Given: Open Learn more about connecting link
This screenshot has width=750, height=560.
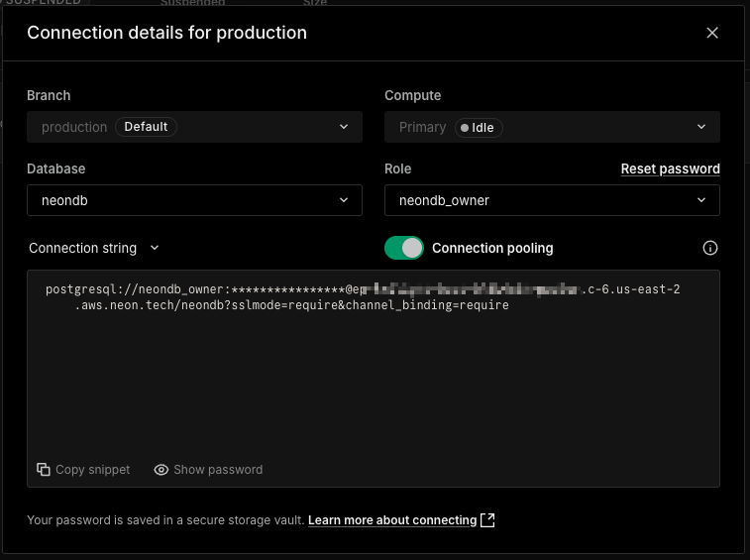Looking at the screenshot, I should tap(392, 520).
